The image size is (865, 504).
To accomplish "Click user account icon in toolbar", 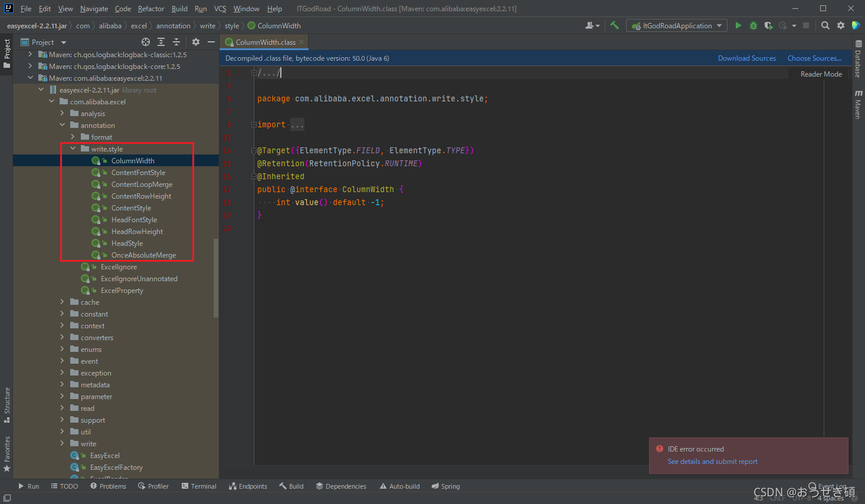I will click(592, 25).
